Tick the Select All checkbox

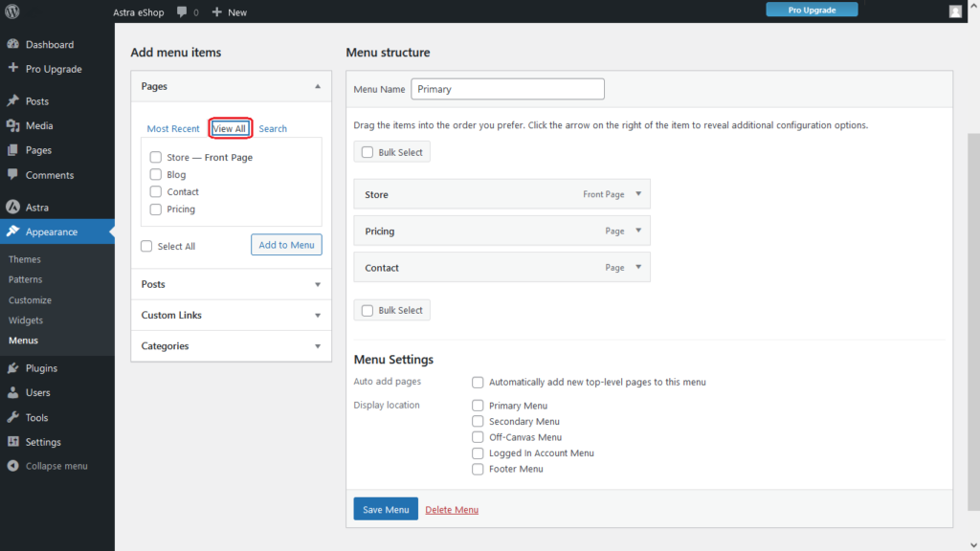coord(146,246)
